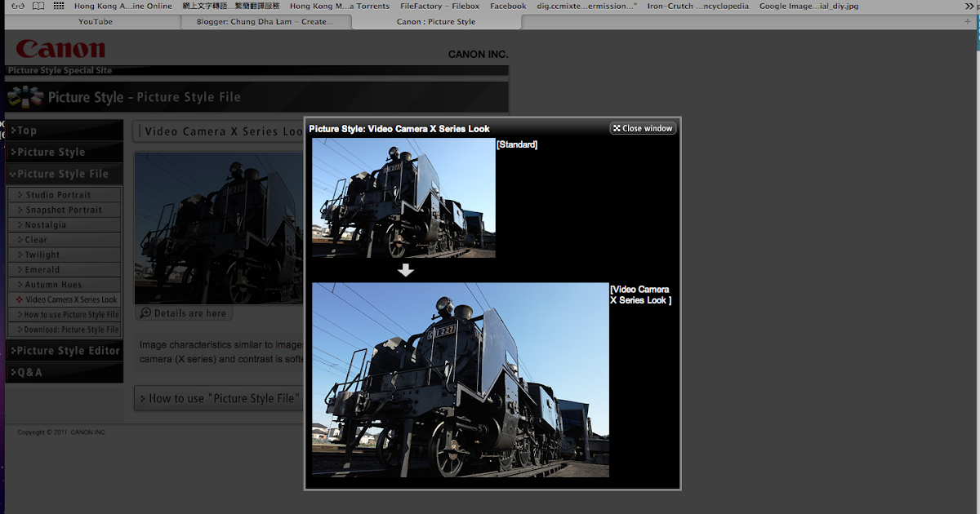Screen dimensions: 980x514
Task: Click the Details are here button
Action: (184, 313)
